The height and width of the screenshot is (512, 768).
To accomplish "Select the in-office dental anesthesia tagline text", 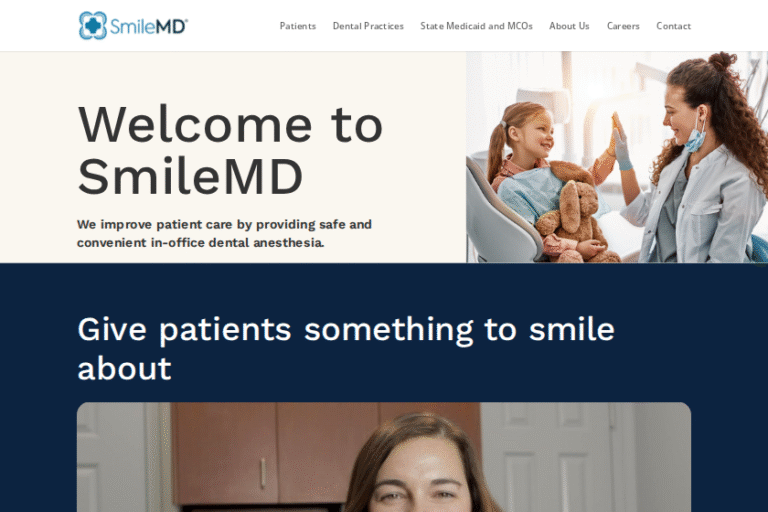I will (224, 233).
